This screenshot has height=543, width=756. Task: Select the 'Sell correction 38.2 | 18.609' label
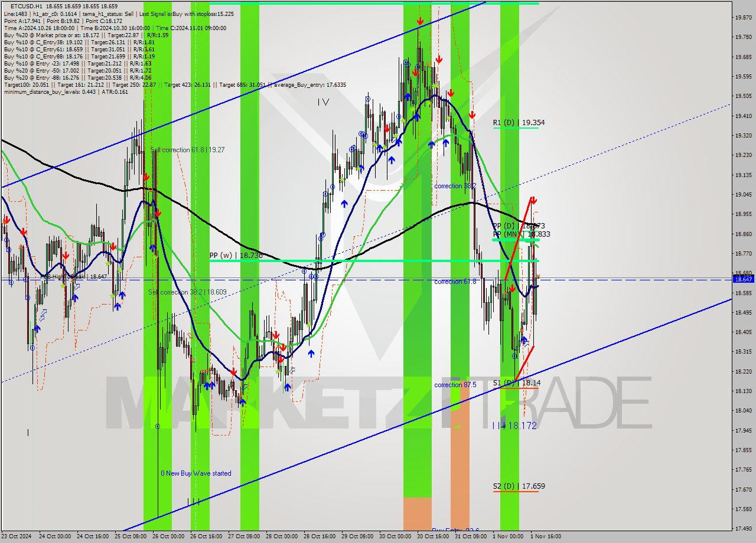(x=187, y=292)
